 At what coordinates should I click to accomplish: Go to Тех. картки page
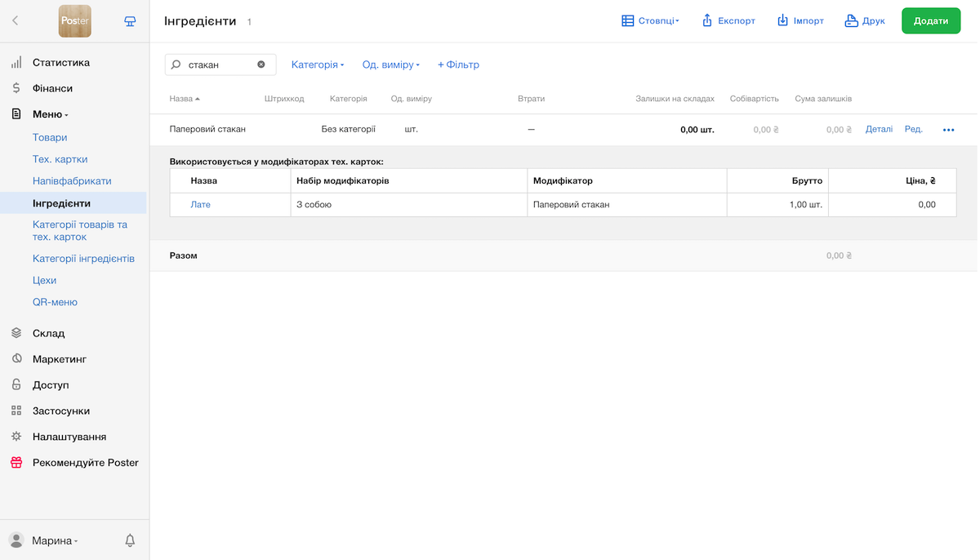pos(60,159)
